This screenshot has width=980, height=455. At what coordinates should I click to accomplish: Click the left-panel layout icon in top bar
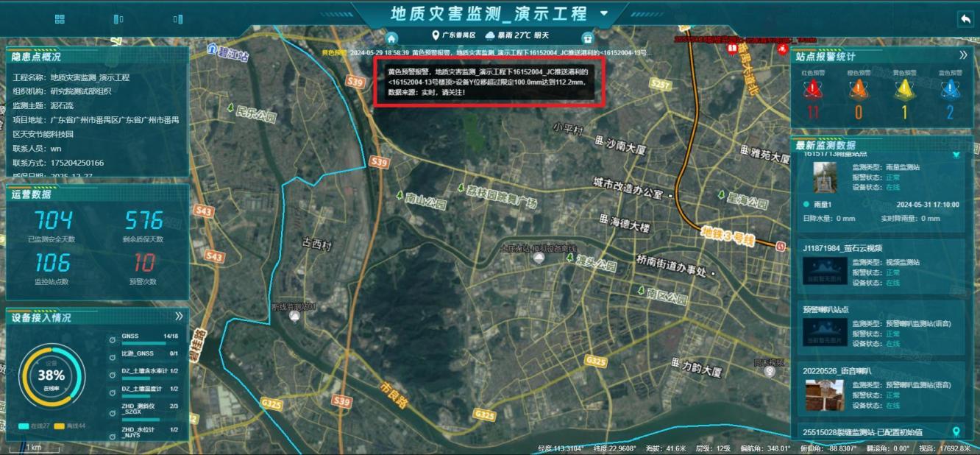(118, 19)
